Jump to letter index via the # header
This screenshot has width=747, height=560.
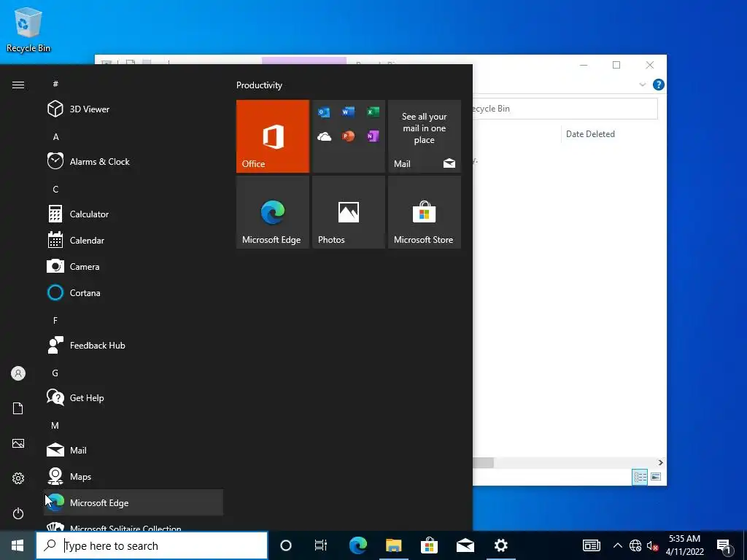coord(55,84)
